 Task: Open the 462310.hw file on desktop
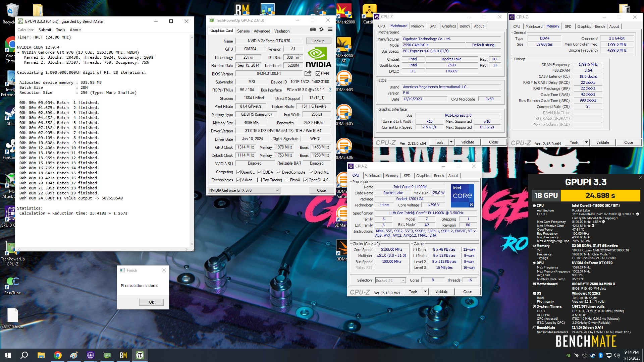[x=12, y=318]
